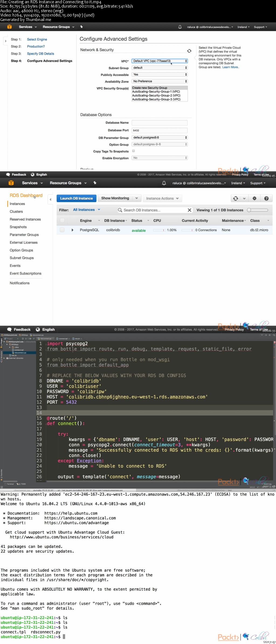Image resolution: width=276 pixels, height=644 pixels.
Task: Open Snapshots in the RDS sidebar
Action: click(18, 227)
